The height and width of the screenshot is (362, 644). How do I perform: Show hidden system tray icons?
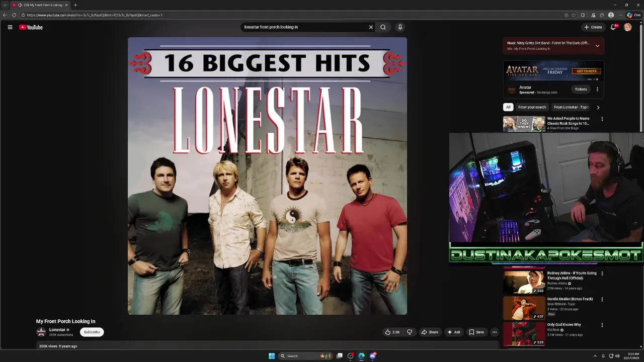tap(595, 356)
